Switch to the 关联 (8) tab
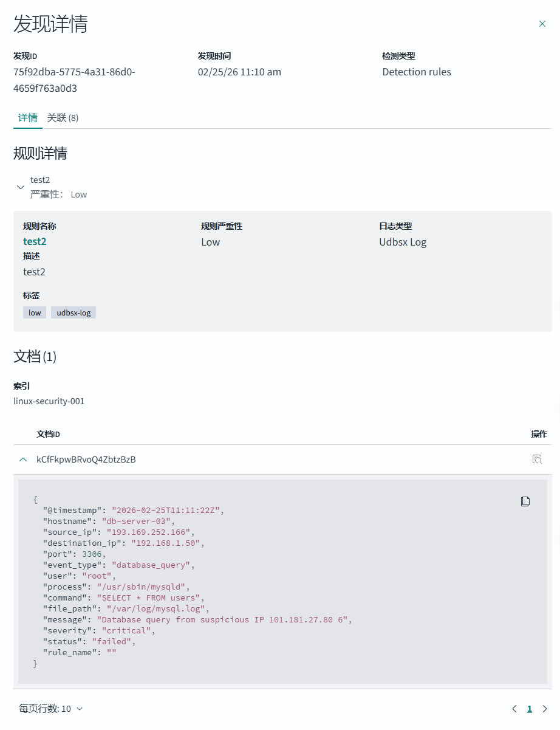The height and width of the screenshot is (730, 560). coord(63,118)
